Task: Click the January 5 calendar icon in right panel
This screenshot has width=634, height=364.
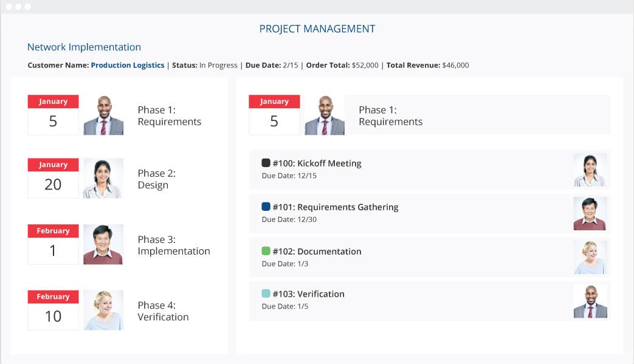Action: (274, 115)
